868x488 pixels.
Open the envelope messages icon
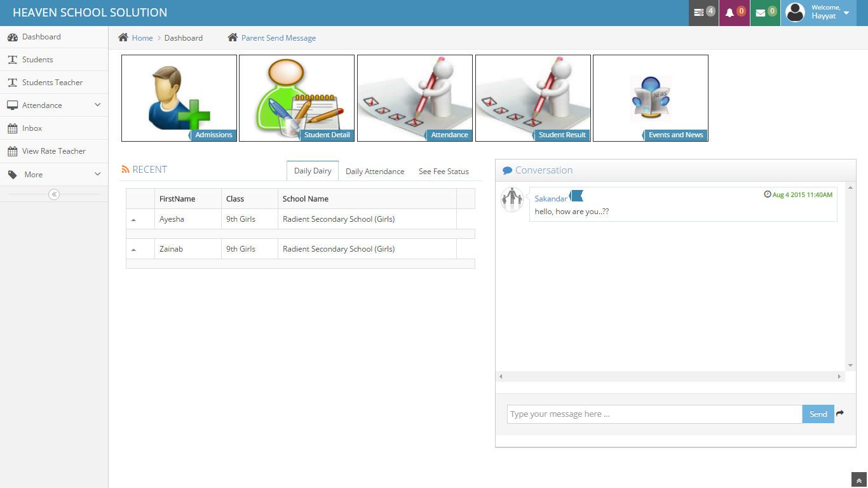765,13
